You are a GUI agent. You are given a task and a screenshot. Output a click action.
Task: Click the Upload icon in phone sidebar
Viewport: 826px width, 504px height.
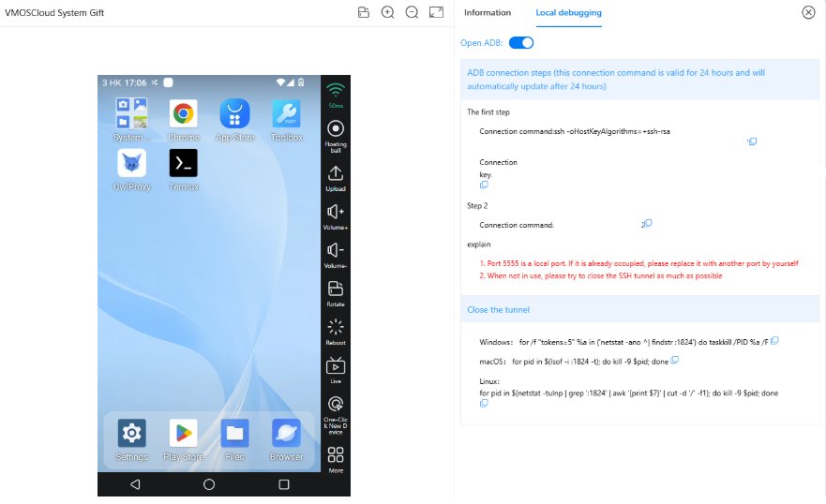pos(336,176)
